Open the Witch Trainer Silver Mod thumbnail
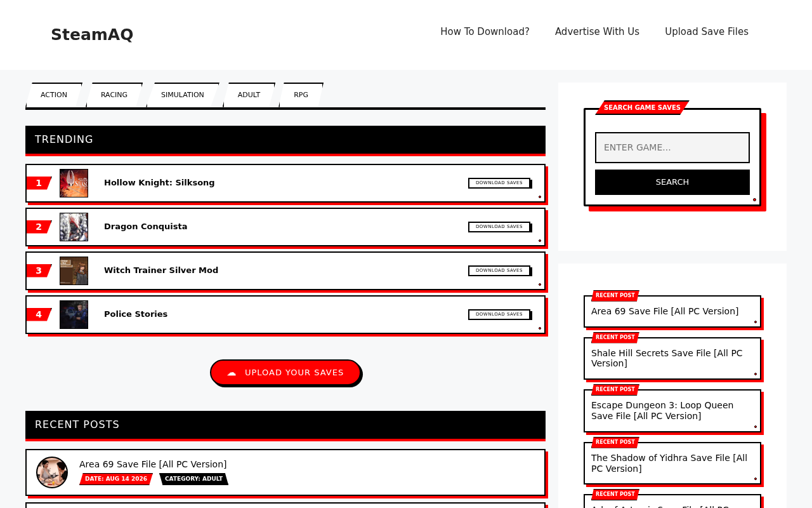This screenshot has width=812, height=508. [x=74, y=271]
